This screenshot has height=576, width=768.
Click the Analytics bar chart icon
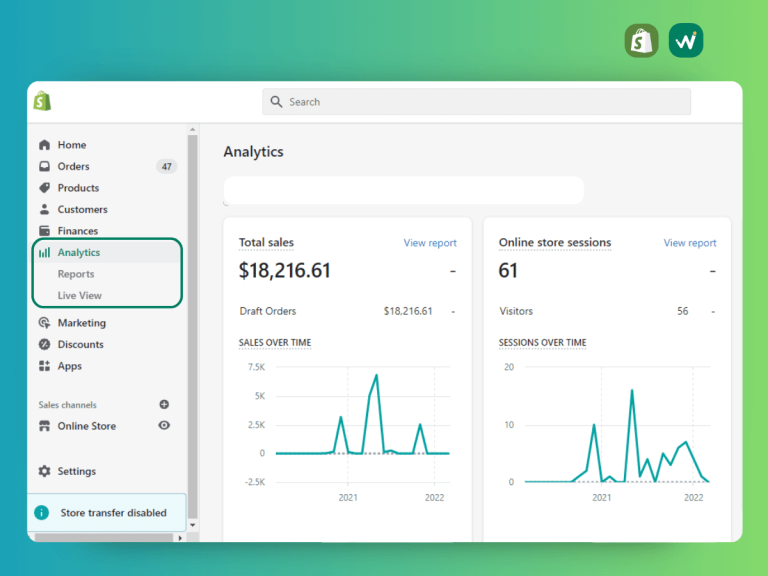[x=45, y=253]
